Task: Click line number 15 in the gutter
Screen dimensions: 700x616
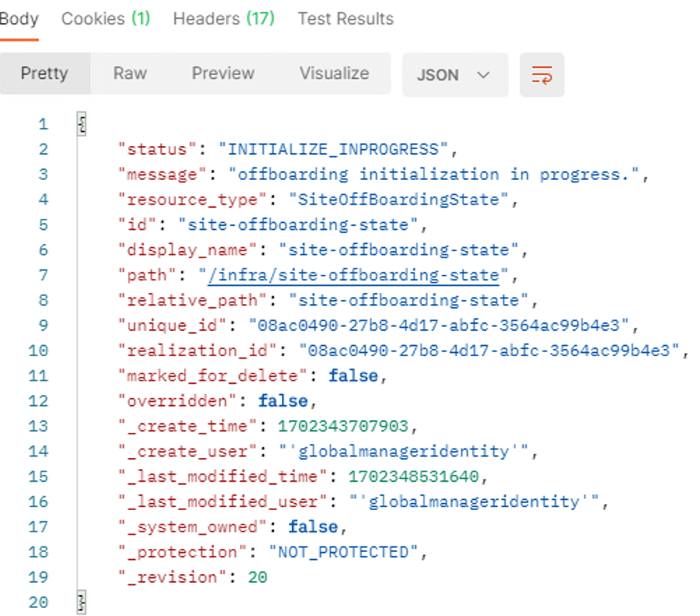Action: [39, 477]
